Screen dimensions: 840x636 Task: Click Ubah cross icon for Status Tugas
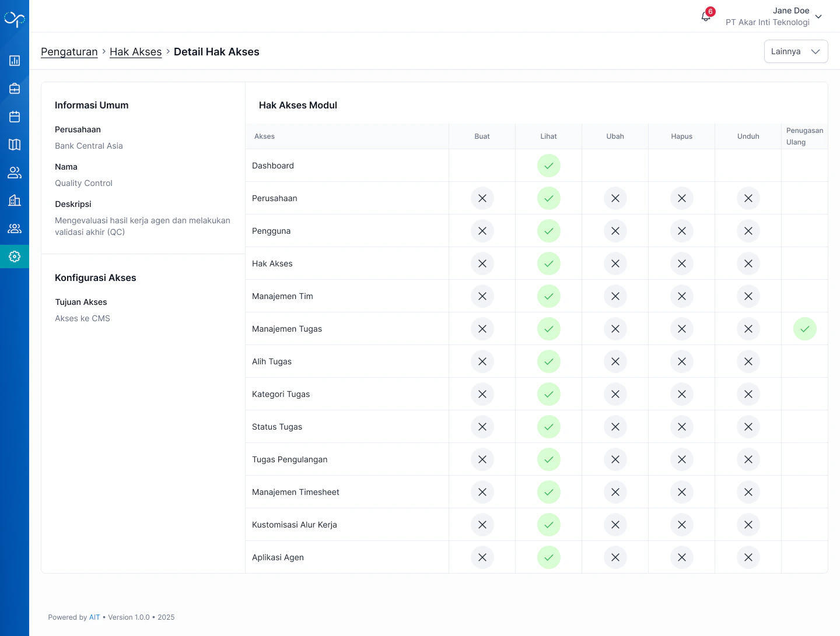615,427
